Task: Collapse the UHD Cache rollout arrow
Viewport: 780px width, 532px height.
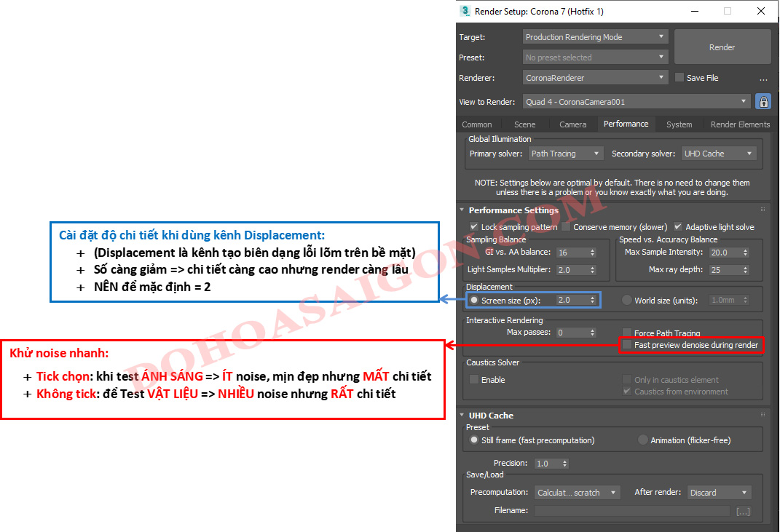Action: coord(461,415)
